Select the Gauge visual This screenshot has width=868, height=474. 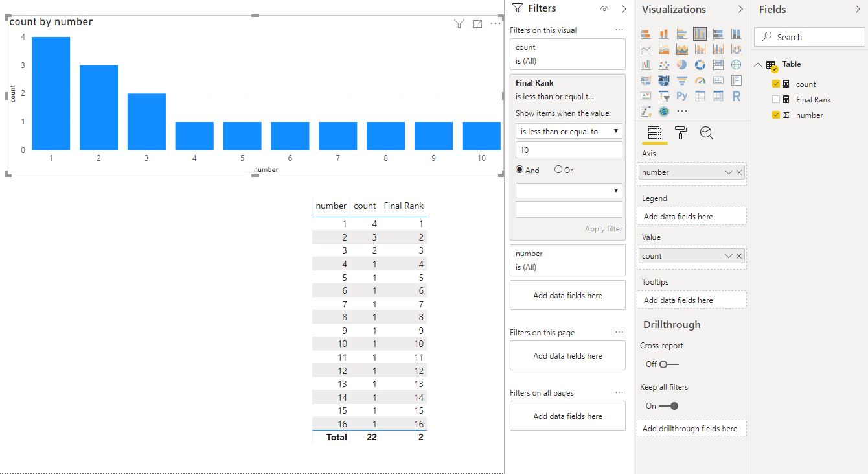click(700, 80)
